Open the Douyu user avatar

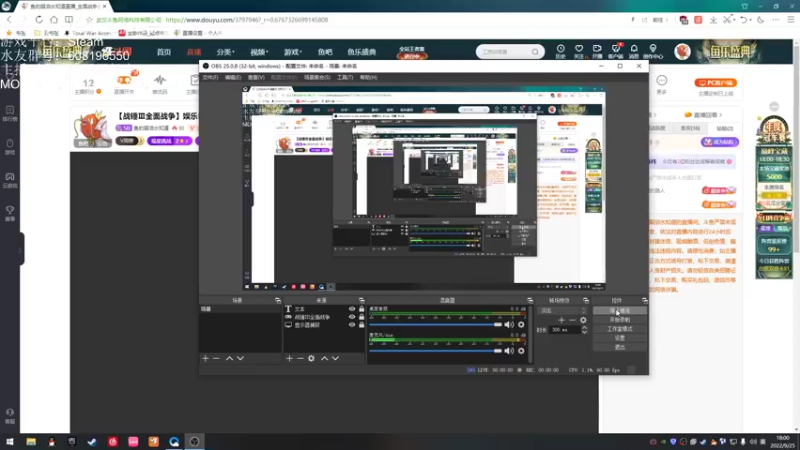(682, 52)
